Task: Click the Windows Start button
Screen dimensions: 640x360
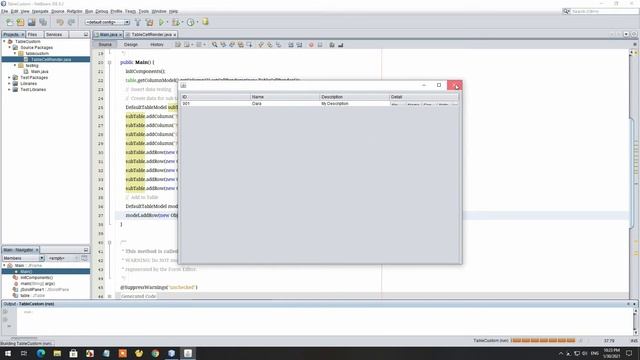Action: [8, 353]
